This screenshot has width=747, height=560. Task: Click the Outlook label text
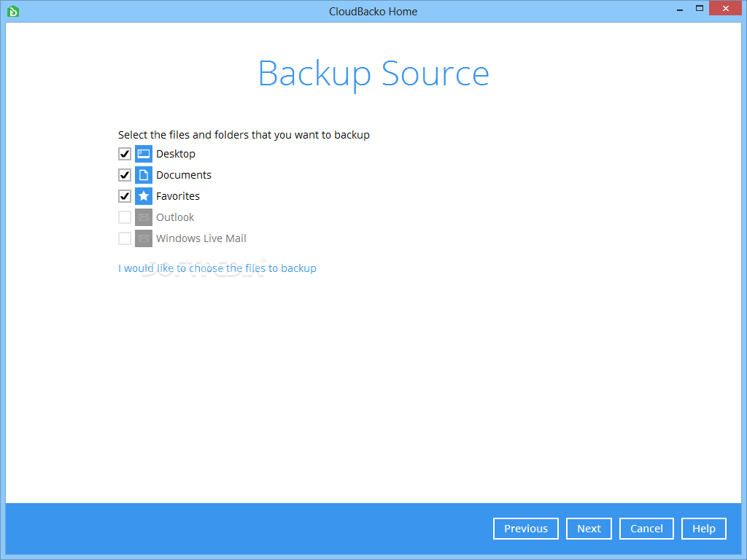[x=175, y=217]
